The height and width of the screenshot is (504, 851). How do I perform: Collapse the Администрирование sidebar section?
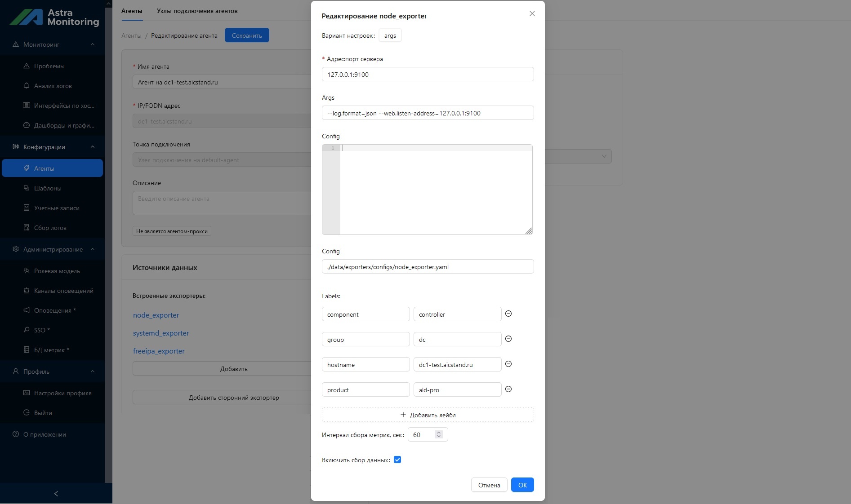click(x=93, y=249)
